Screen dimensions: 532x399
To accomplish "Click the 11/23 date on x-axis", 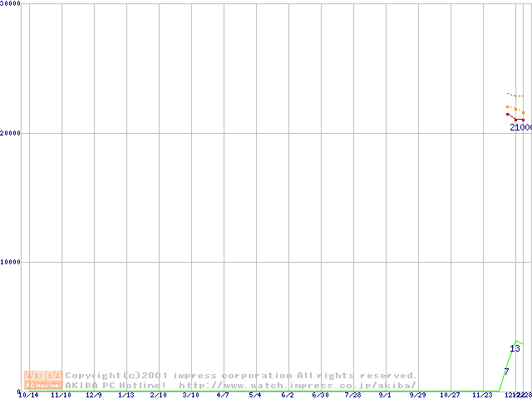I will coord(482,396).
